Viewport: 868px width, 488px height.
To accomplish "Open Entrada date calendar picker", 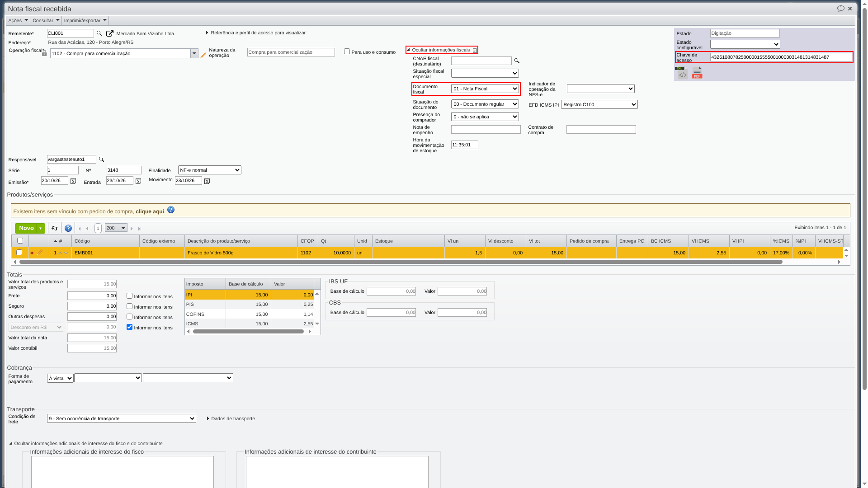I will coord(138,181).
